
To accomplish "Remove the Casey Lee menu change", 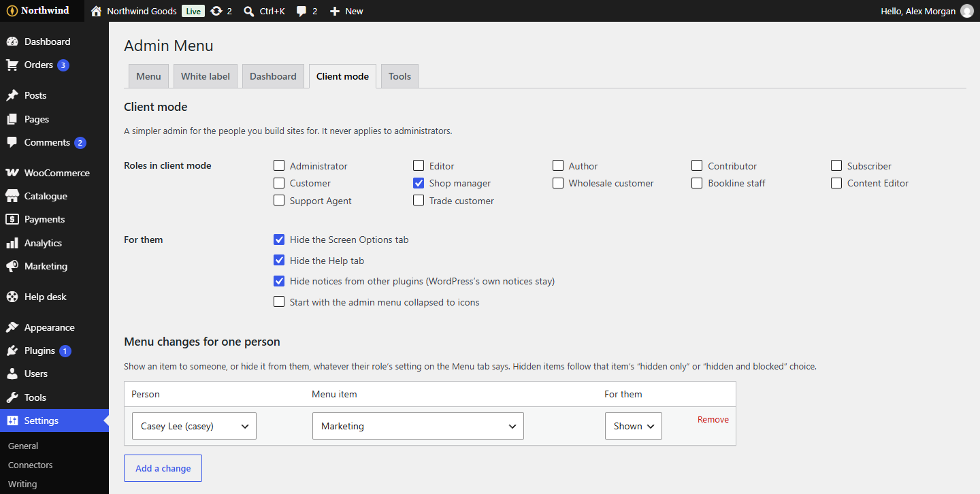I will coord(713,420).
